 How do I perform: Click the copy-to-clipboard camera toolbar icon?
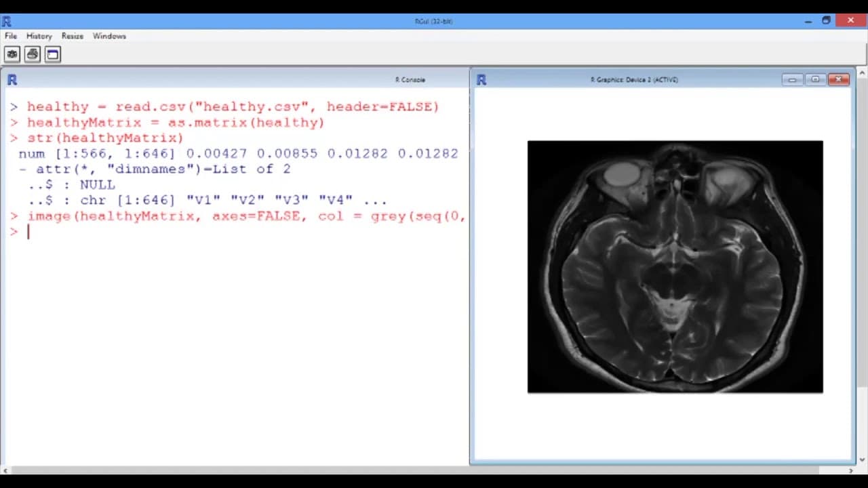pyautogui.click(x=12, y=54)
